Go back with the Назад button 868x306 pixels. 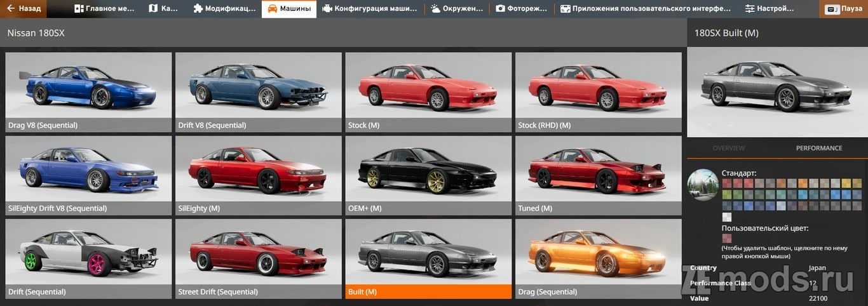point(24,9)
